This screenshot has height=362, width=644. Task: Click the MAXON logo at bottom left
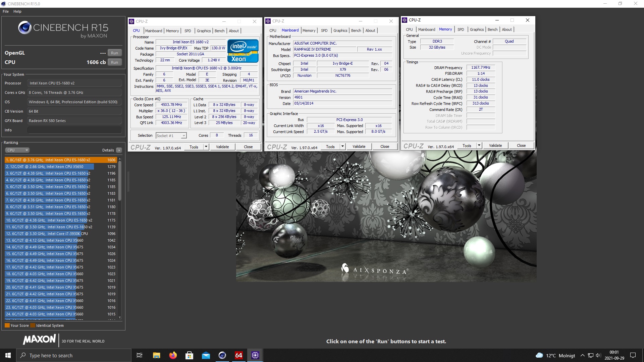pyautogui.click(x=39, y=340)
